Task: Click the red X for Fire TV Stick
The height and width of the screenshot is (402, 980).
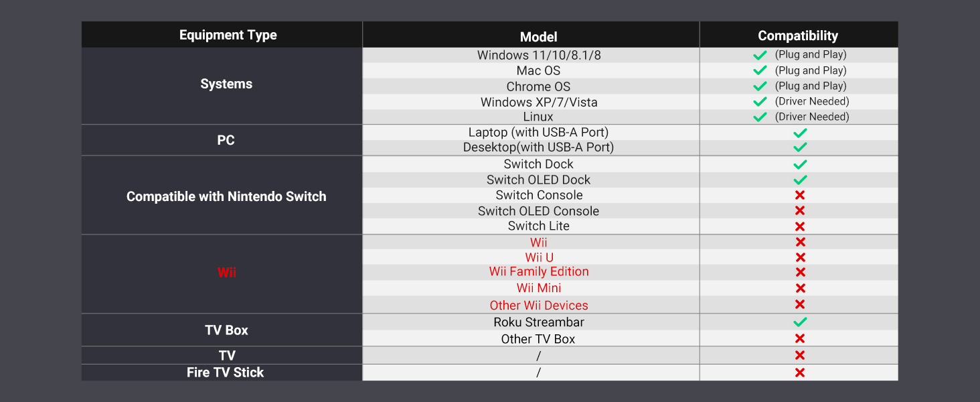Action: [x=799, y=373]
